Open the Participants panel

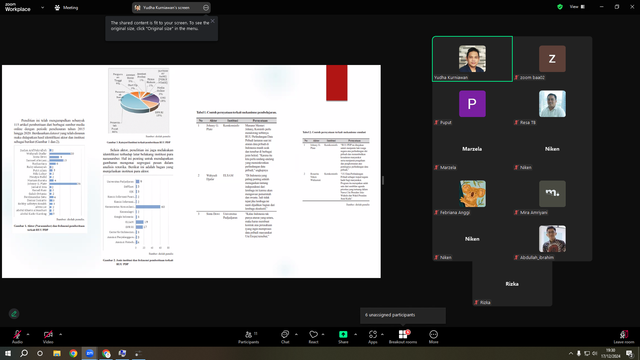(x=249, y=336)
